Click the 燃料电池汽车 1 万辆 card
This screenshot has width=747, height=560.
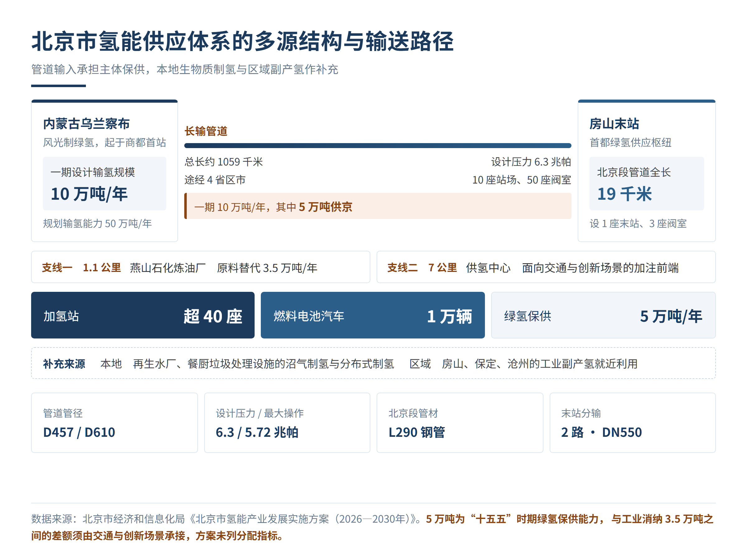tap(373, 315)
